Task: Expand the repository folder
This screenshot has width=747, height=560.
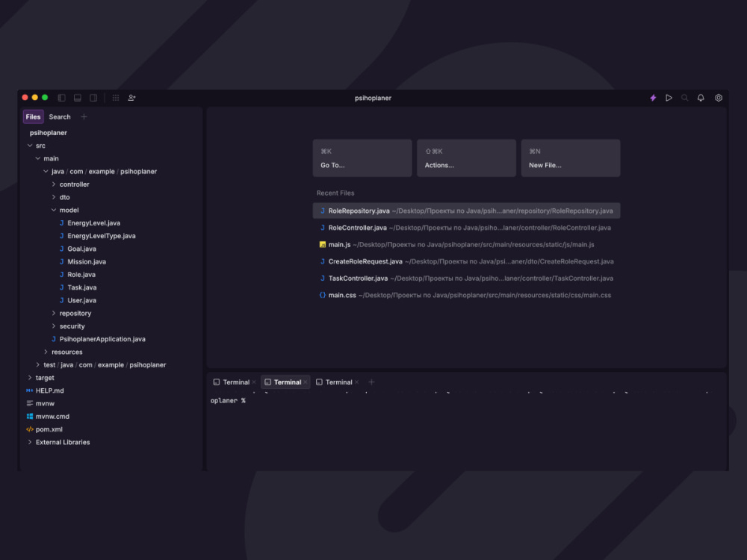Action: point(54,313)
